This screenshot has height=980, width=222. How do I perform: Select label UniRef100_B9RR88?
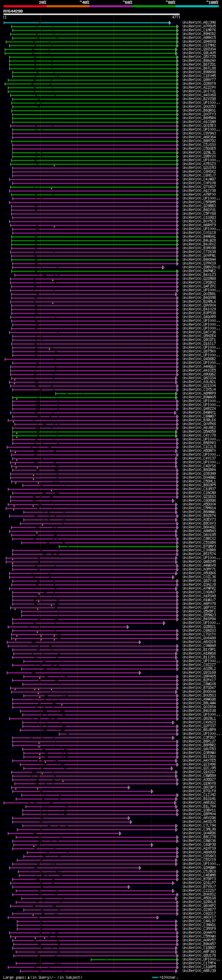point(199,72)
